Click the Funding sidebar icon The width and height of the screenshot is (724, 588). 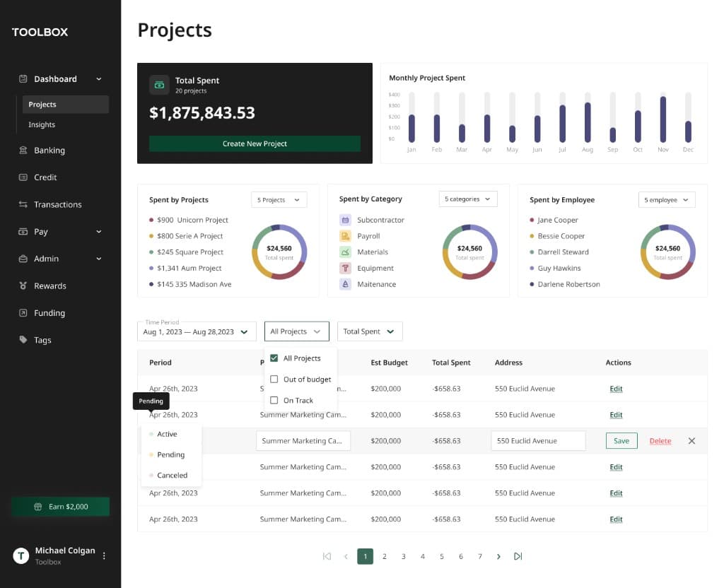pyautogui.click(x=22, y=312)
